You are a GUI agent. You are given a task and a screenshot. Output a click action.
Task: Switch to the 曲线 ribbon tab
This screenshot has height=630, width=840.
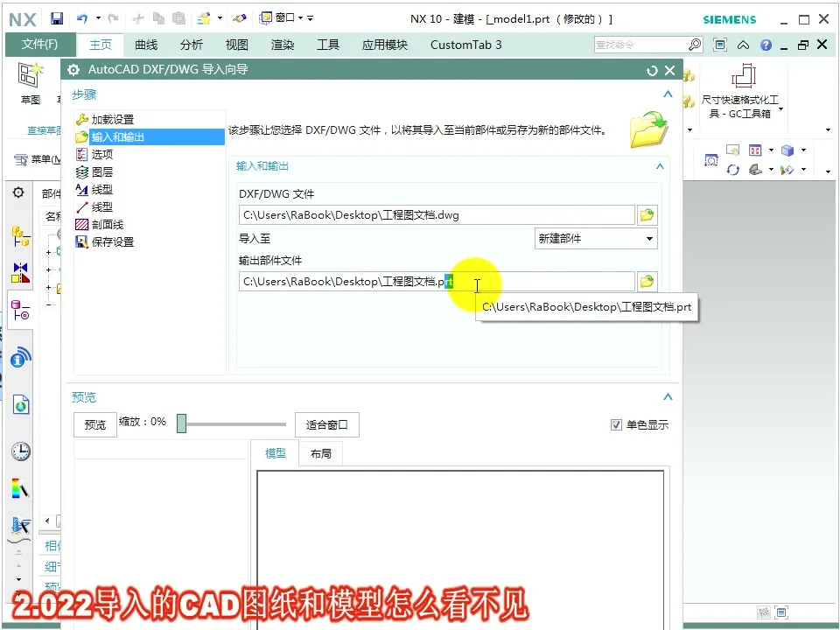coord(145,44)
